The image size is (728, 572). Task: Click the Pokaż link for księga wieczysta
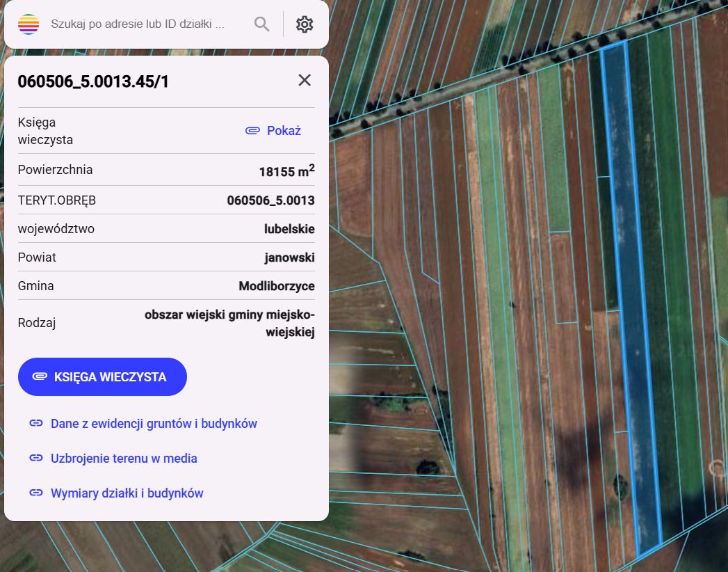[x=284, y=131]
